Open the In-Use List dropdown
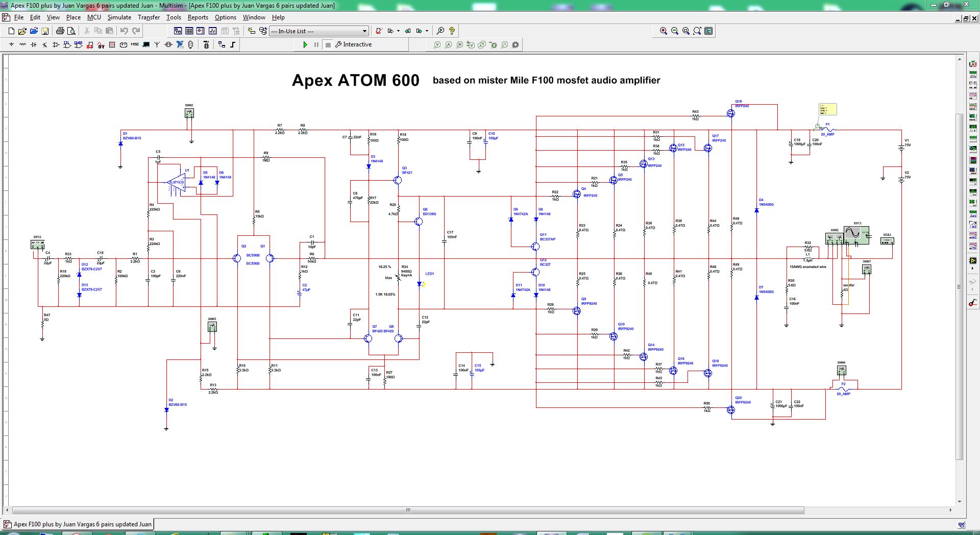Viewport: 980px width, 535px height. click(318, 31)
